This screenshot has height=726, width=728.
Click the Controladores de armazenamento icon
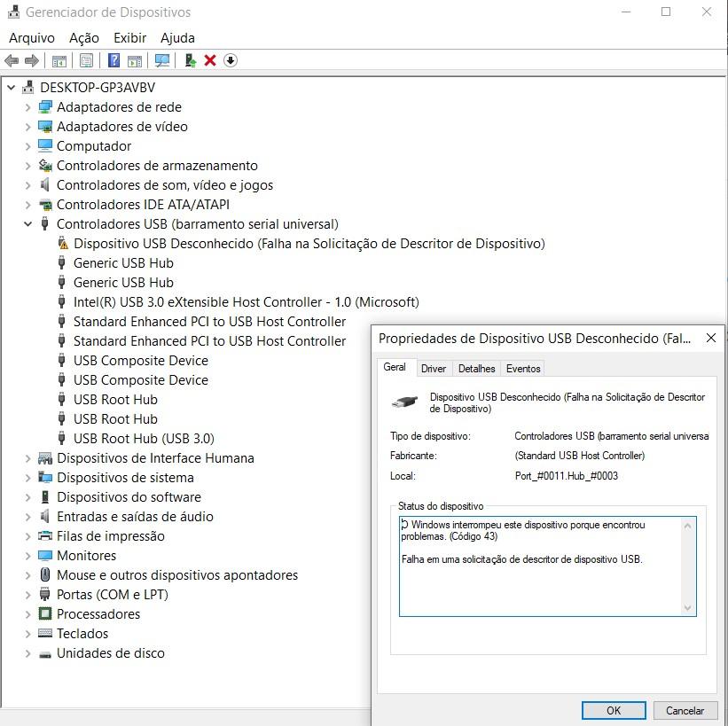pos(45,166)
